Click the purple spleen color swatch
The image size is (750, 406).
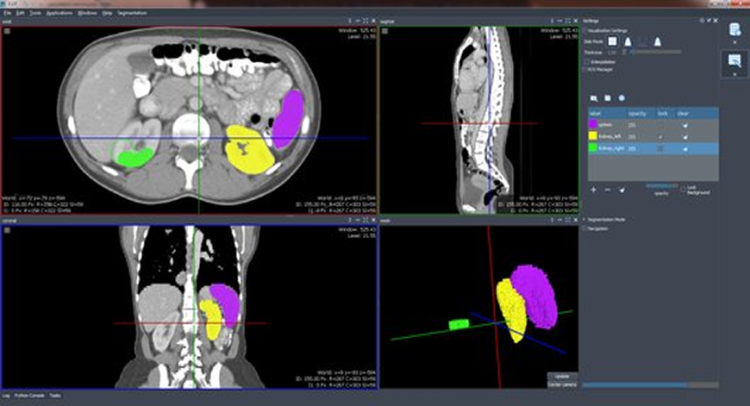(590, 124)
